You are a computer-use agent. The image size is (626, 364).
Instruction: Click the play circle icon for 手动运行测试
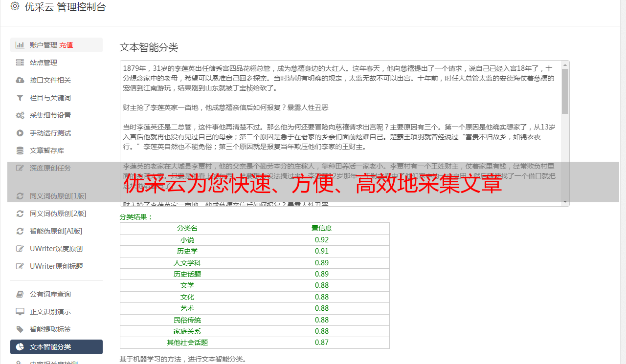(x=20, y=133)
